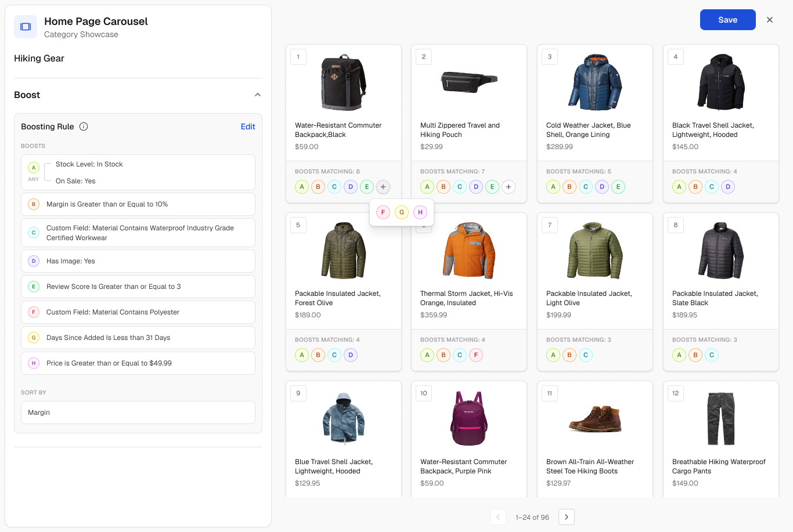This screenshot has width=793, height=532.
Task: Click the "$289.99" price
Action: click(x=560, y=147)
